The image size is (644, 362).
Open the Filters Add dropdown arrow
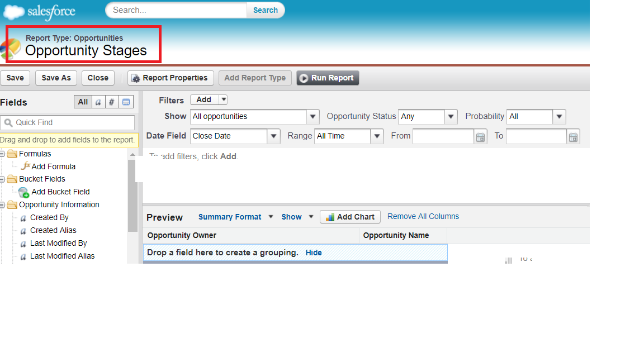tap(223, 100)
